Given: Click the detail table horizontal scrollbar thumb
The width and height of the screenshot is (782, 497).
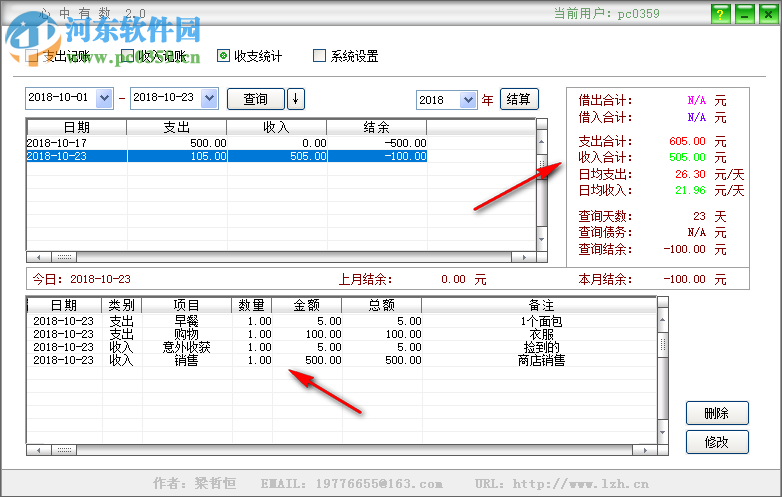Looking at the screenshot, I should coord(64,450).
